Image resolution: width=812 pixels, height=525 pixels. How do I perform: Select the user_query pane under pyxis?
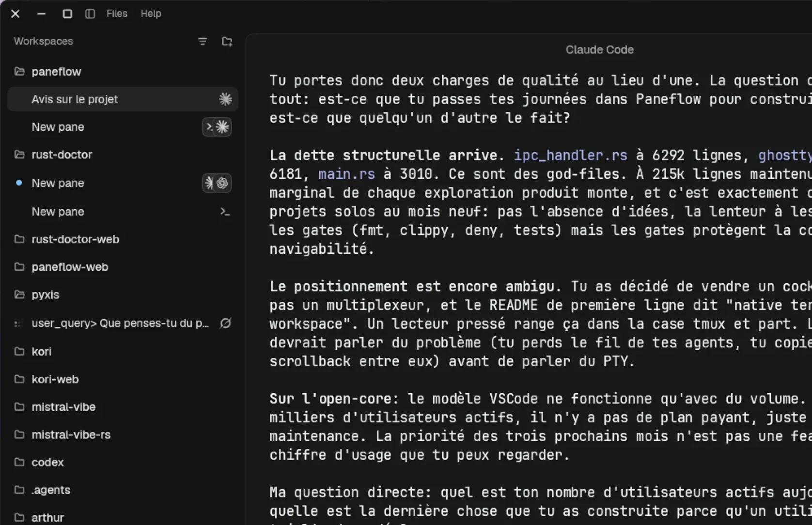coord(123,323)
